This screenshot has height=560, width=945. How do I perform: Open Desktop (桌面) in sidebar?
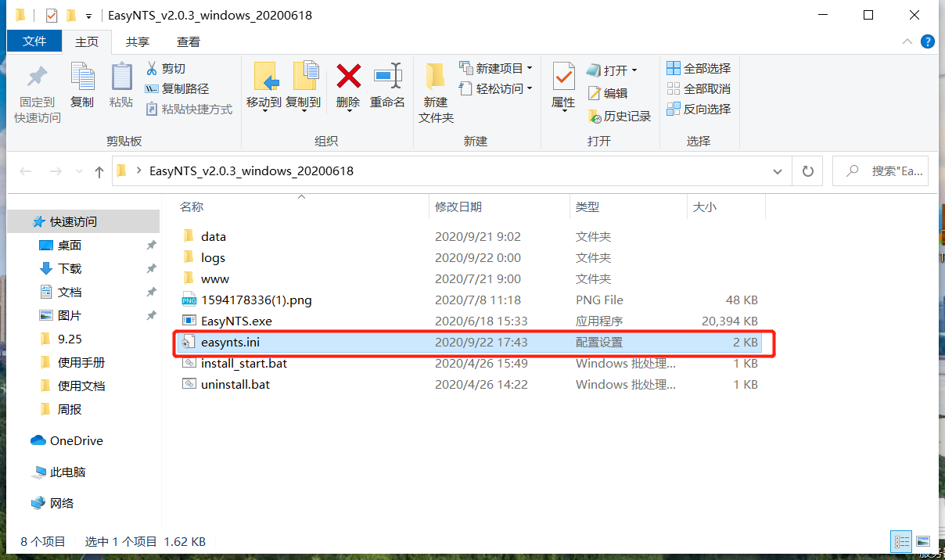click(x=70, y=246)
